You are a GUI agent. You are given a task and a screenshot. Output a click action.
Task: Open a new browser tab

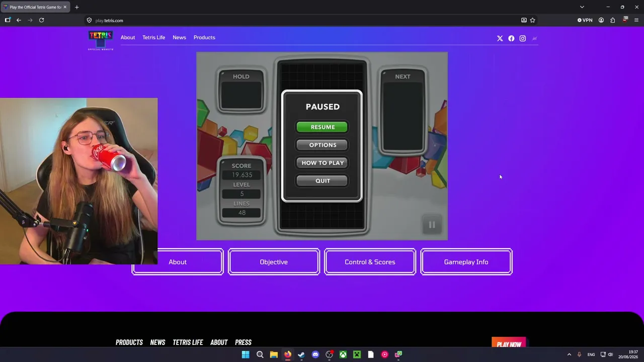(76, 7)
